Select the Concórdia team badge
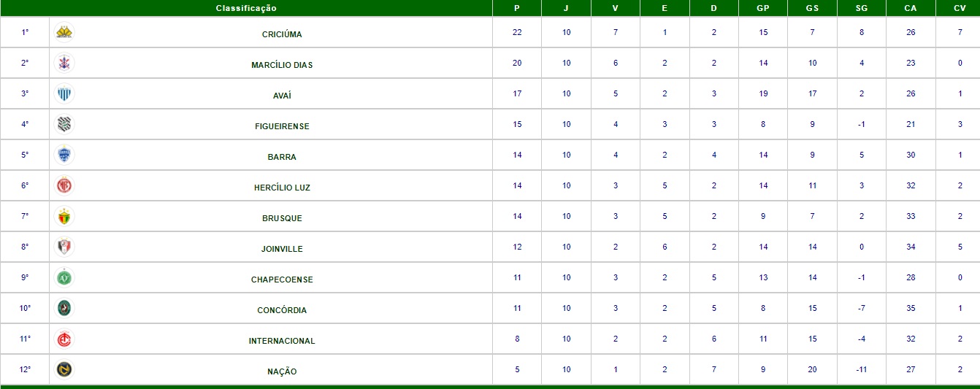The height and width of the screenshot is (389, 980). pyautogui.click(x=65, y=309)
